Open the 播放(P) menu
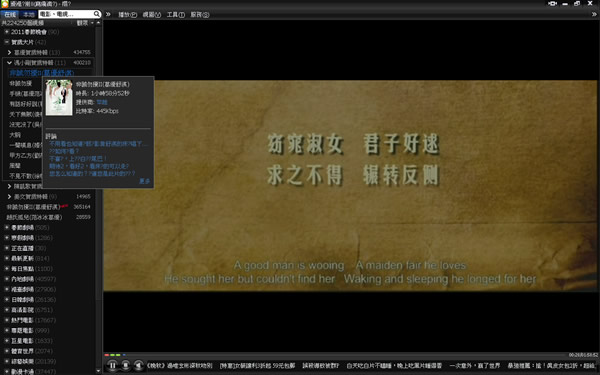 [127, 15]
